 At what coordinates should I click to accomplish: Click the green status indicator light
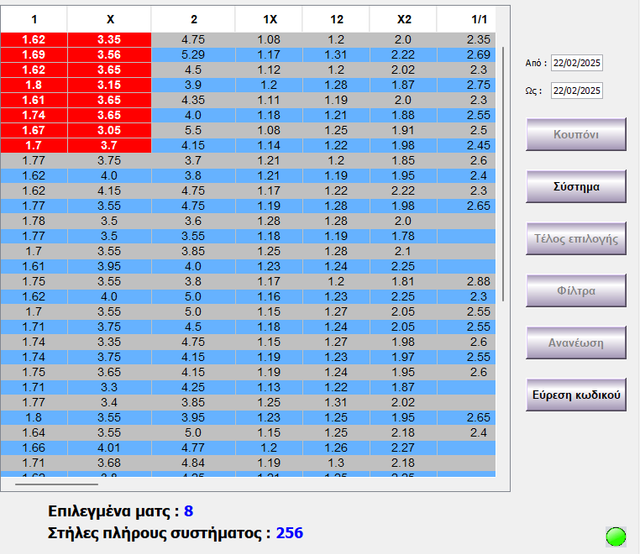pos(616,536)
